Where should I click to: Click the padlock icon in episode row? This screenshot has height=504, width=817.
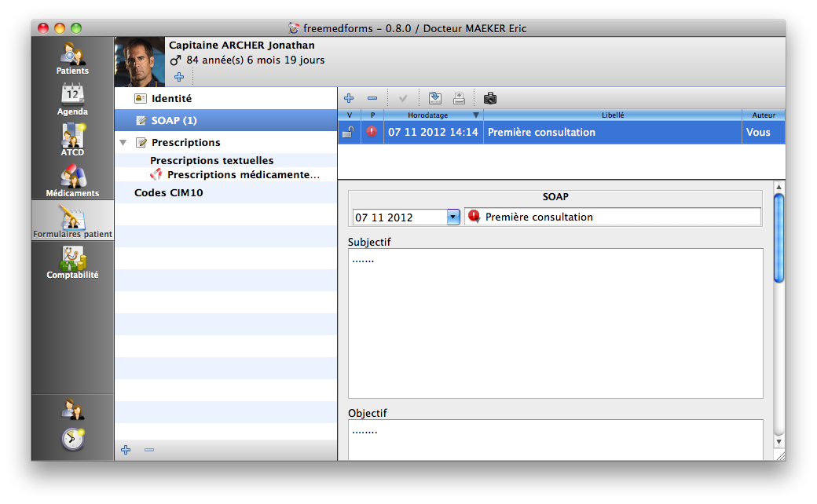(348, 132)
